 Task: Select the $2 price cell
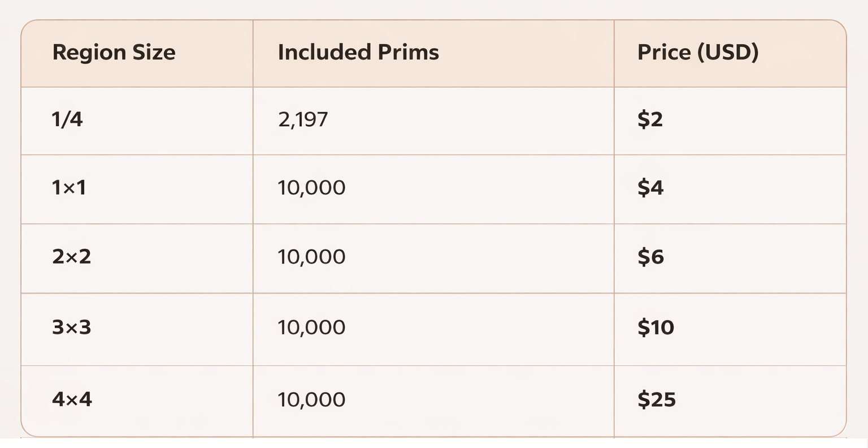650,119
